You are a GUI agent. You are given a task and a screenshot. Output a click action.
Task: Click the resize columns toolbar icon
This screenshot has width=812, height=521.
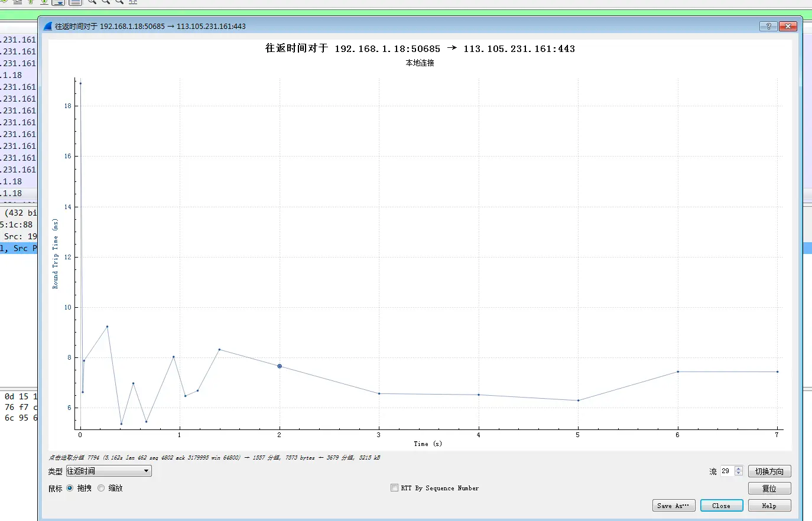[132, 3]
